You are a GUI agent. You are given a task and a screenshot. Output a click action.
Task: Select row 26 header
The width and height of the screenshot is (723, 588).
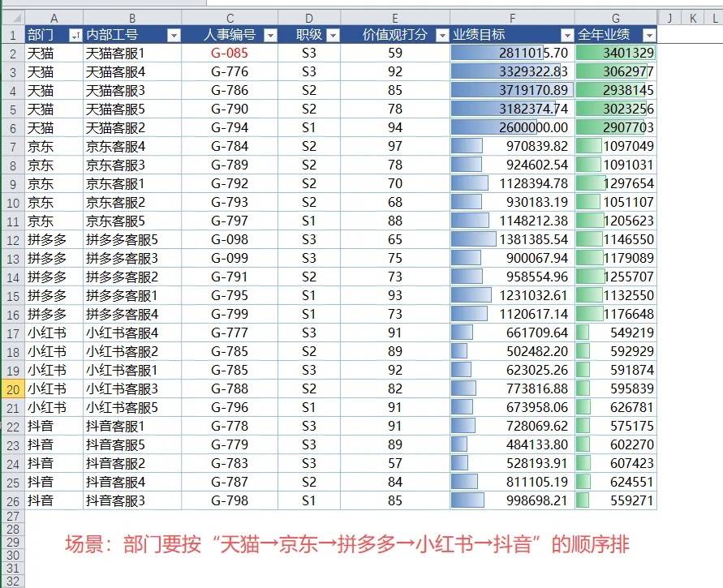13,501
